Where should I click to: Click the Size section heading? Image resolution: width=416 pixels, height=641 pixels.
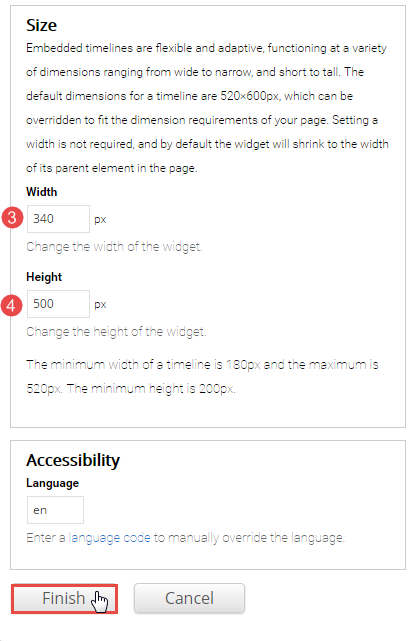tap(41, 25)
